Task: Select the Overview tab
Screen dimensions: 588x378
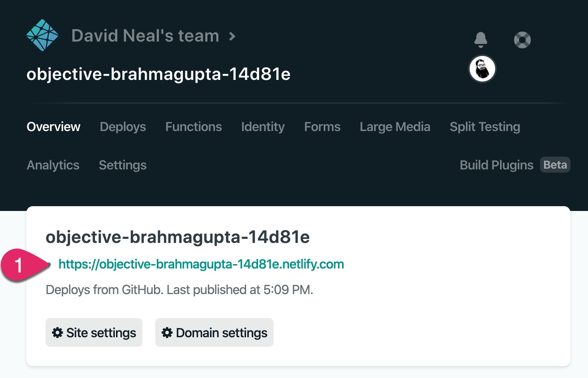Action: coord(53,127)
